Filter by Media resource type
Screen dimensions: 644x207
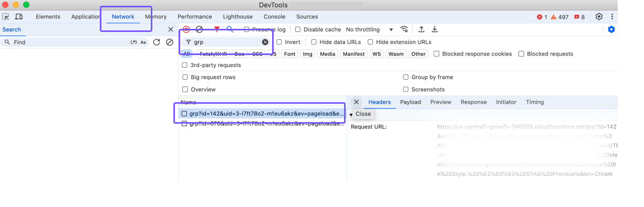(327, 54)
